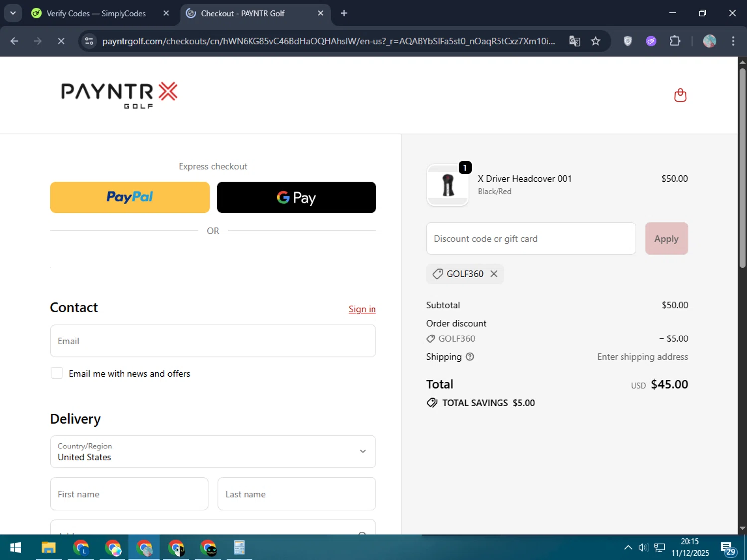Image resolution: width=747 pixels, height=560 pixels.
Task: Click the forward navigation arrow
Action: coord(38,41)
